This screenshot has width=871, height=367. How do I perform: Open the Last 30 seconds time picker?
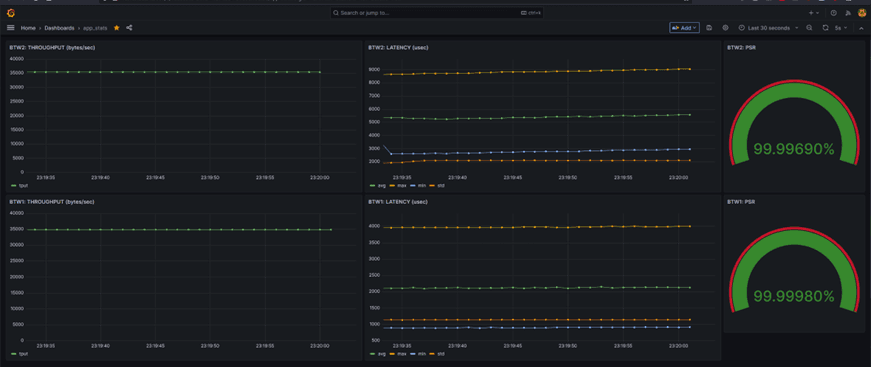tap(768, 28)
